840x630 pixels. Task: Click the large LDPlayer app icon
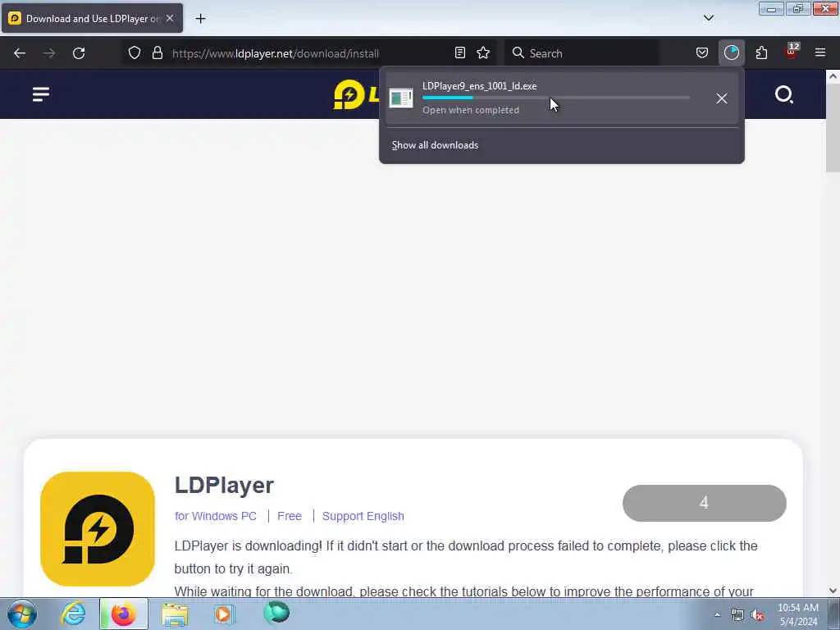pos(98,529)
